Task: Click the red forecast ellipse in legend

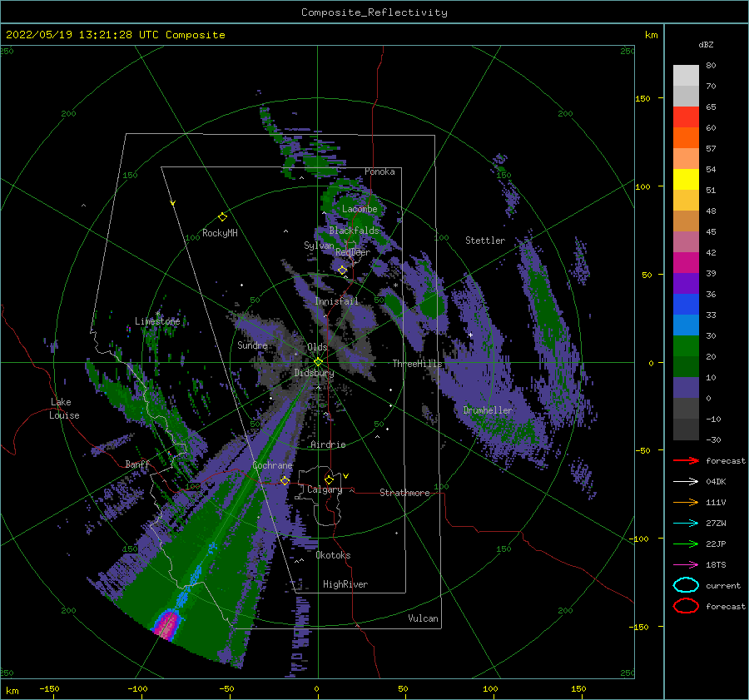Action: tap(686, 606)
